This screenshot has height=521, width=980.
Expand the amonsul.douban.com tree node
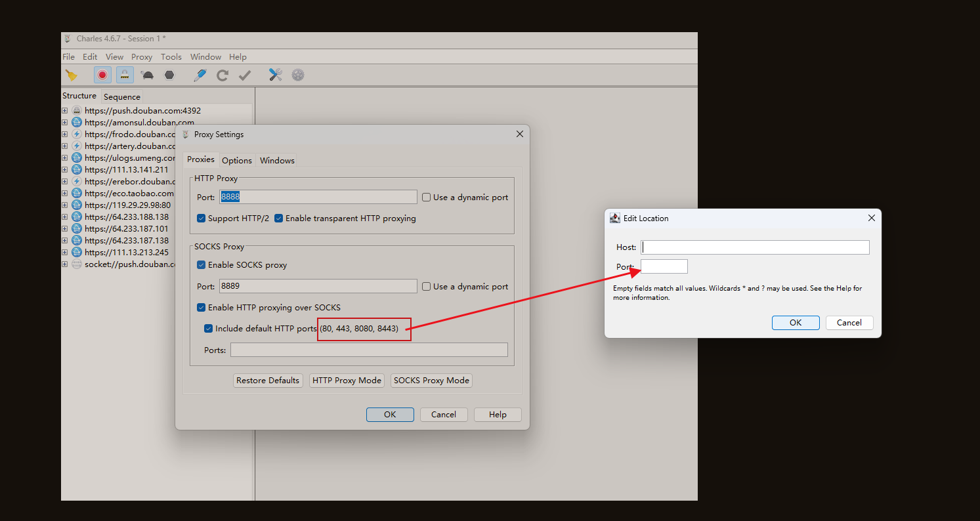click(x=65, y=123)
